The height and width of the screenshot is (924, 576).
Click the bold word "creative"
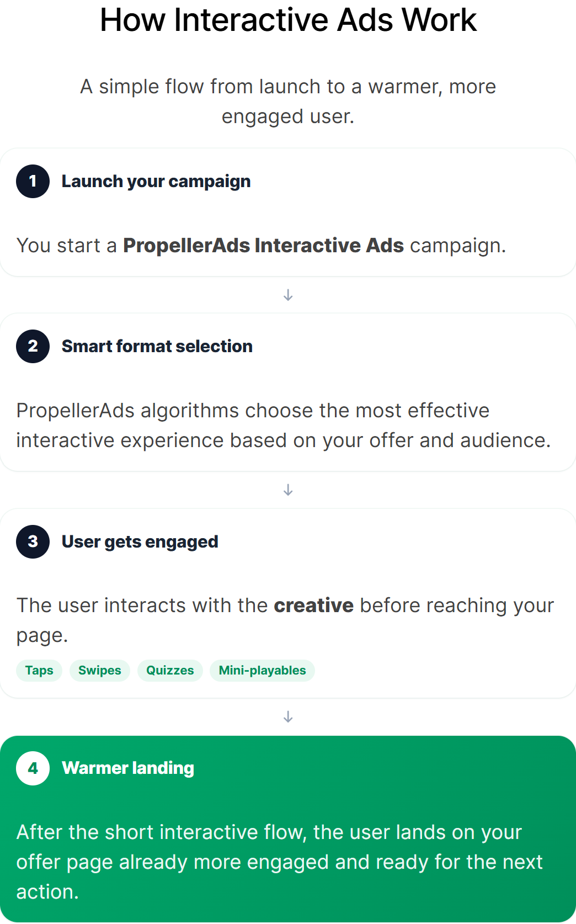313,606
